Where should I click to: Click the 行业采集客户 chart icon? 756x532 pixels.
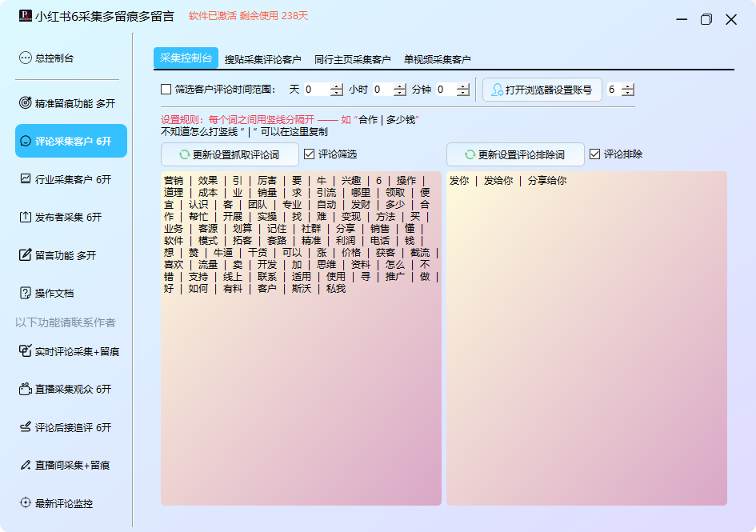pos(26,179)
